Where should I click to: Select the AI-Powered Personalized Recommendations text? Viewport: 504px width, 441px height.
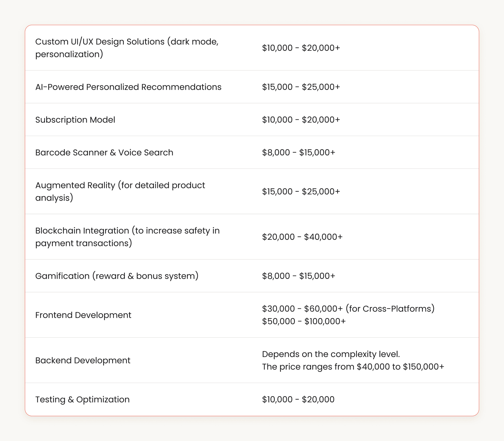click(128, 87)
